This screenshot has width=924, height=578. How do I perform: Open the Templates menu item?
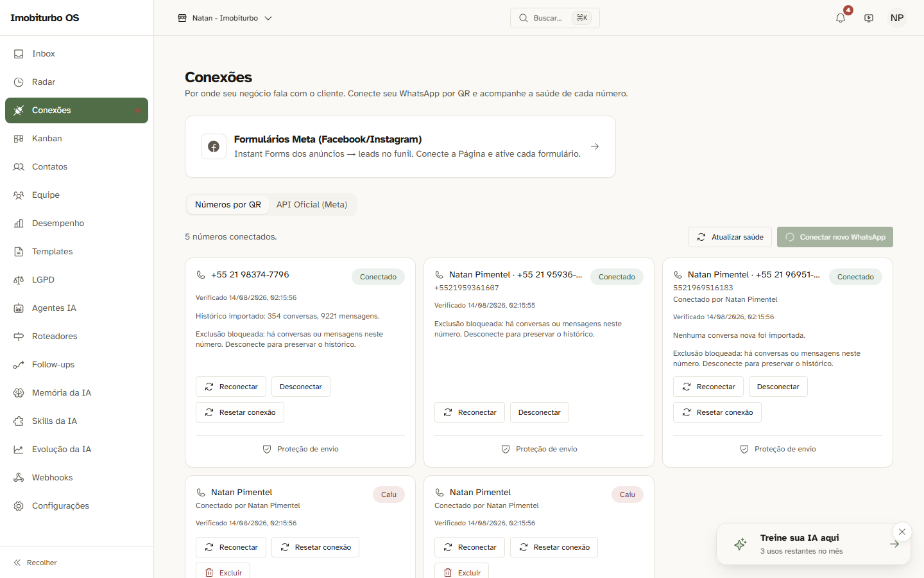(x=76, y=252)
